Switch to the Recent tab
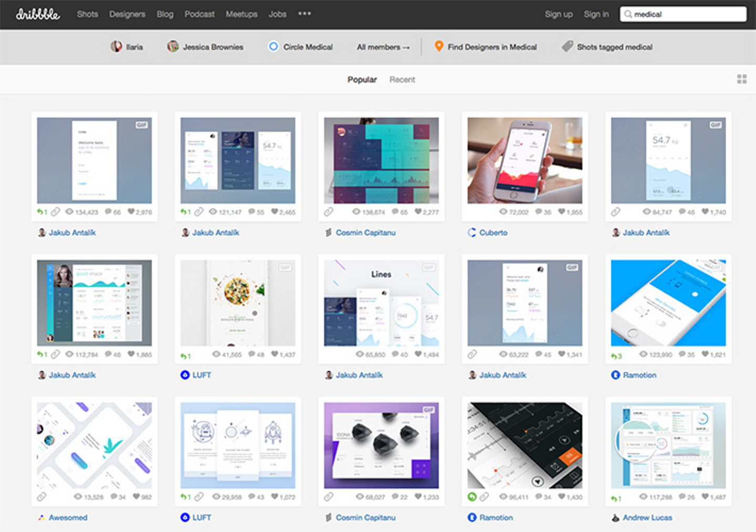 tap(402, 79)
